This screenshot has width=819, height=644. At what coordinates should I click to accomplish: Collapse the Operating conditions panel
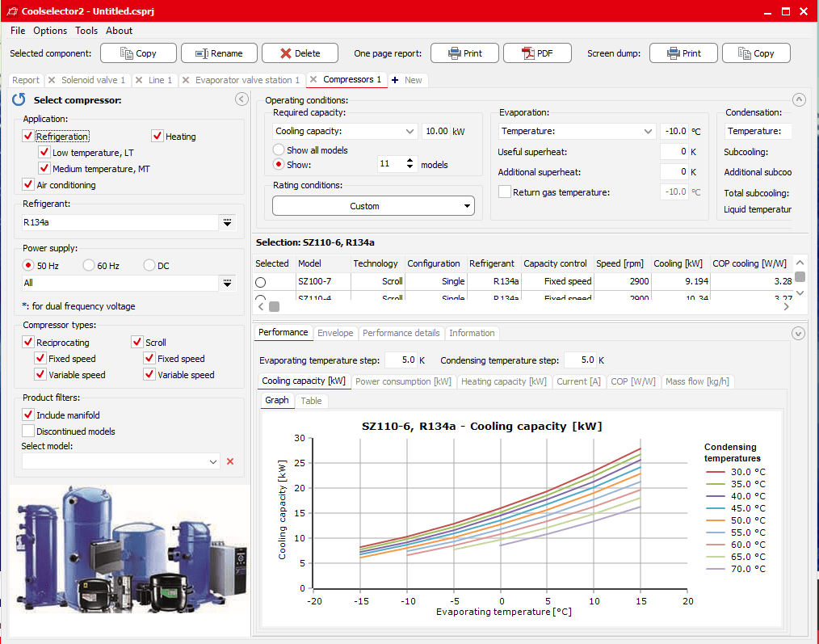(799, 99)
